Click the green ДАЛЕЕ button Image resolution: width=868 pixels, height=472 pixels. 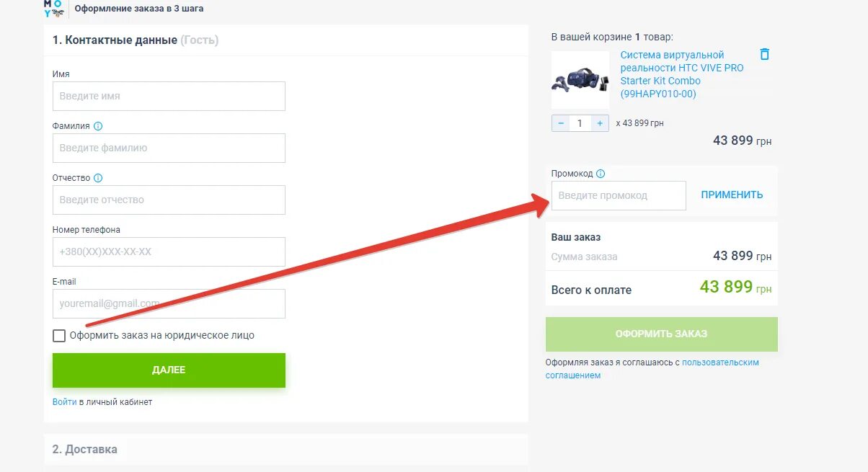pyautogui.click(x=169, y=370)
